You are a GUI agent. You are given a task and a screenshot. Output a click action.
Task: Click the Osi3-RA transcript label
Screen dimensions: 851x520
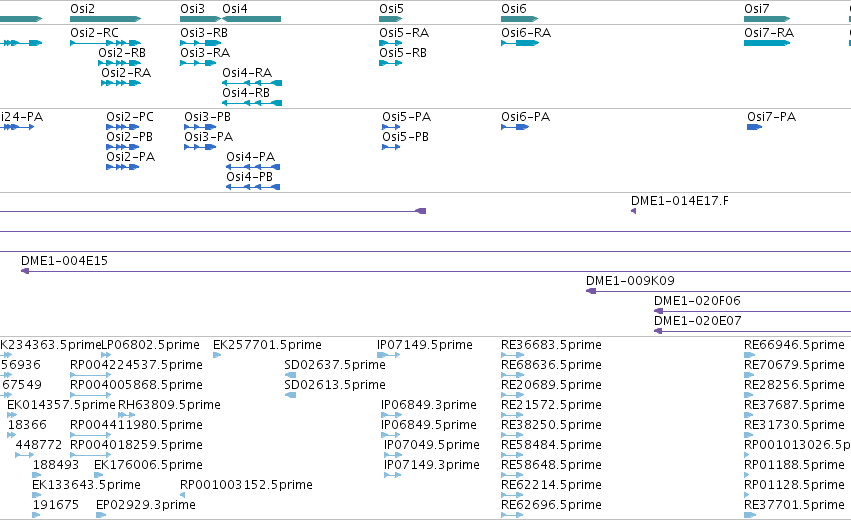pyautogui.click(x=205, y=53)
